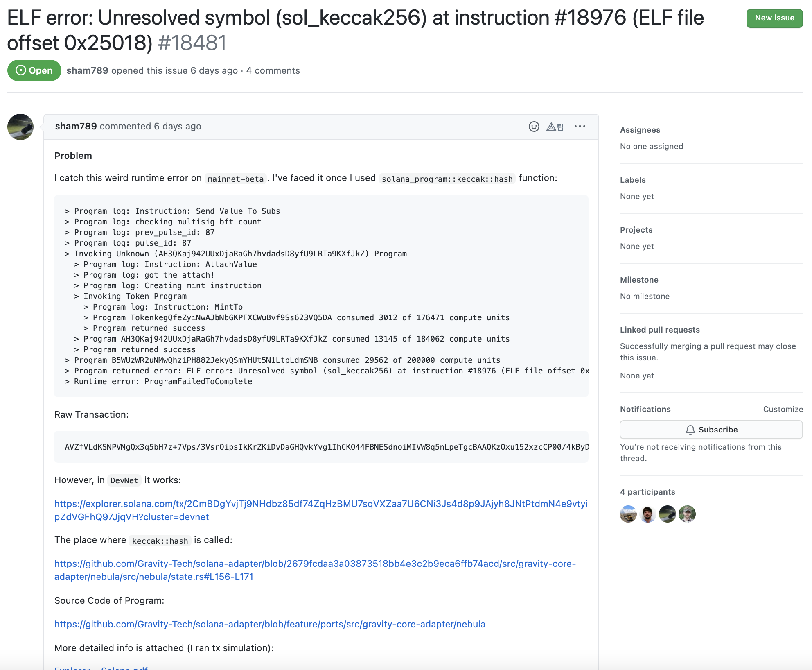This screenshot has height=670, width=812.
Task: Click the second participant avatar
Action: pos(648,514)
